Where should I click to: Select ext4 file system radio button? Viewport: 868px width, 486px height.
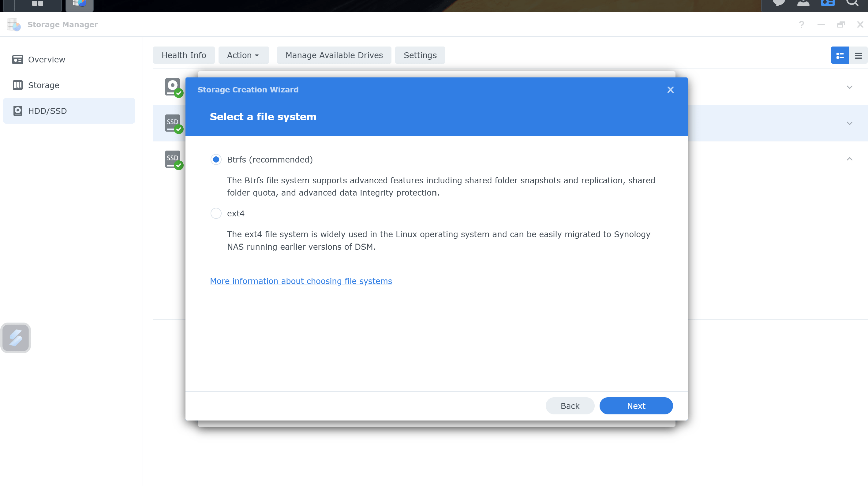[216, 213]
